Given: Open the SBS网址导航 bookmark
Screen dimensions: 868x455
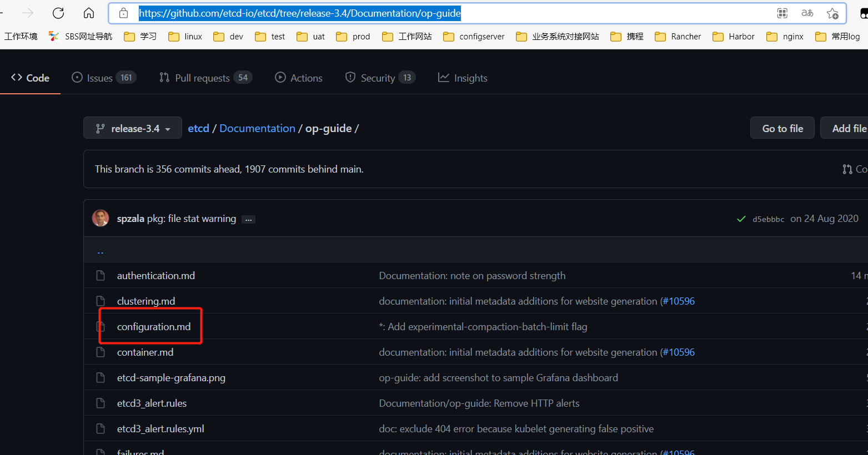Looking at the screenshot, I should [x=81, y=37].
